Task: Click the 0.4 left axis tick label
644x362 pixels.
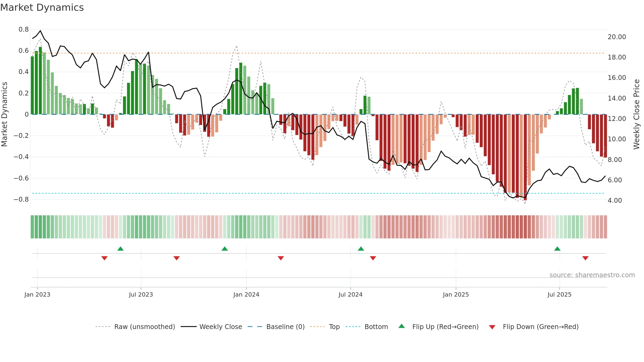Action: 24,72
